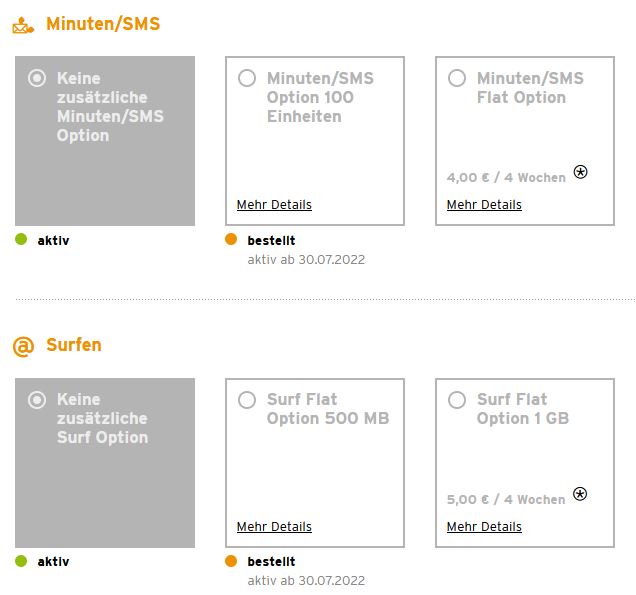Select Minuten/SMS Flat Option radio
The width and height of the screenshot is (636, 595).
tap(457, 78)
